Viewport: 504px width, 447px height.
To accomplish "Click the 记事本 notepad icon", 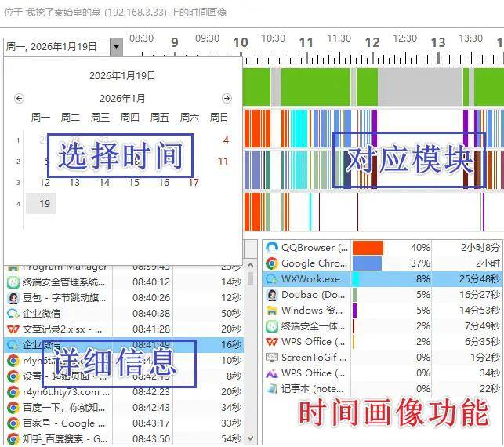I will pos(272,389).
